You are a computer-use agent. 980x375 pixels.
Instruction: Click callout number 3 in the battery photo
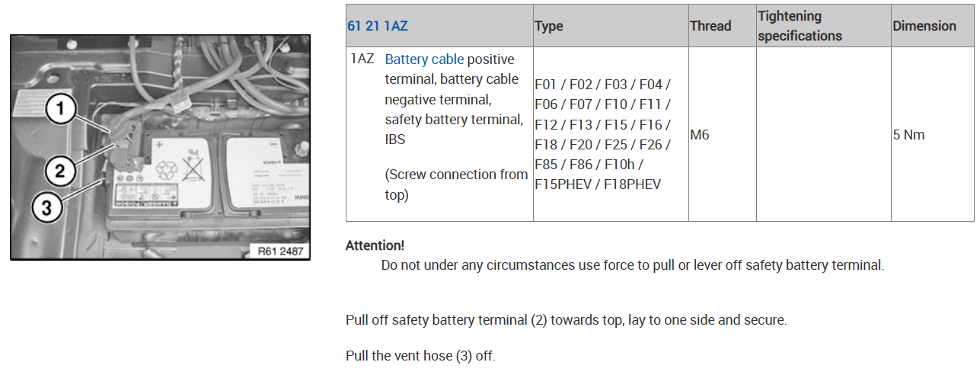pyautogui.click(x=47, y=207)
